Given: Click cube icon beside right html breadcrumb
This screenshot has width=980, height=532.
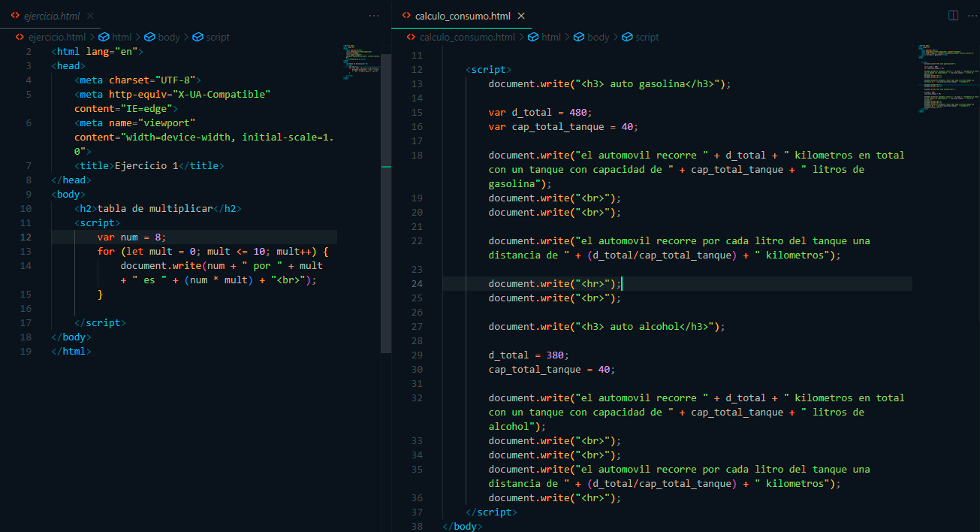Looking at the screenshot, I should tap(533, 37).
